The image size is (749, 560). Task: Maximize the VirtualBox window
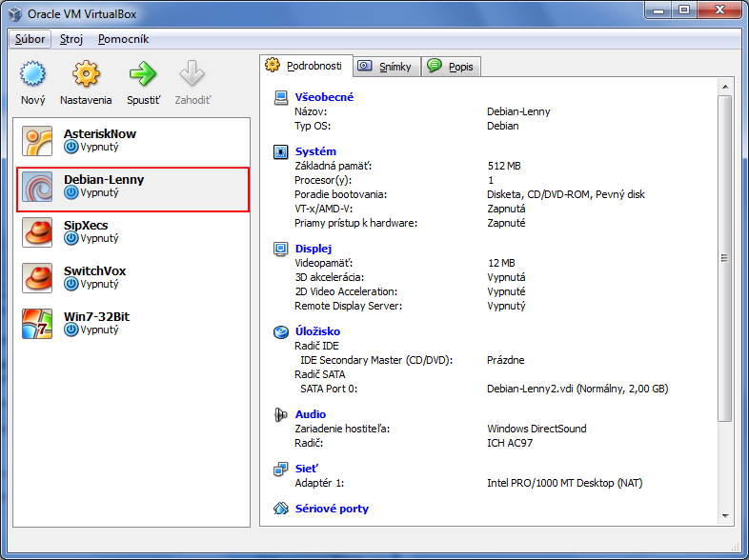pos(684,10)
